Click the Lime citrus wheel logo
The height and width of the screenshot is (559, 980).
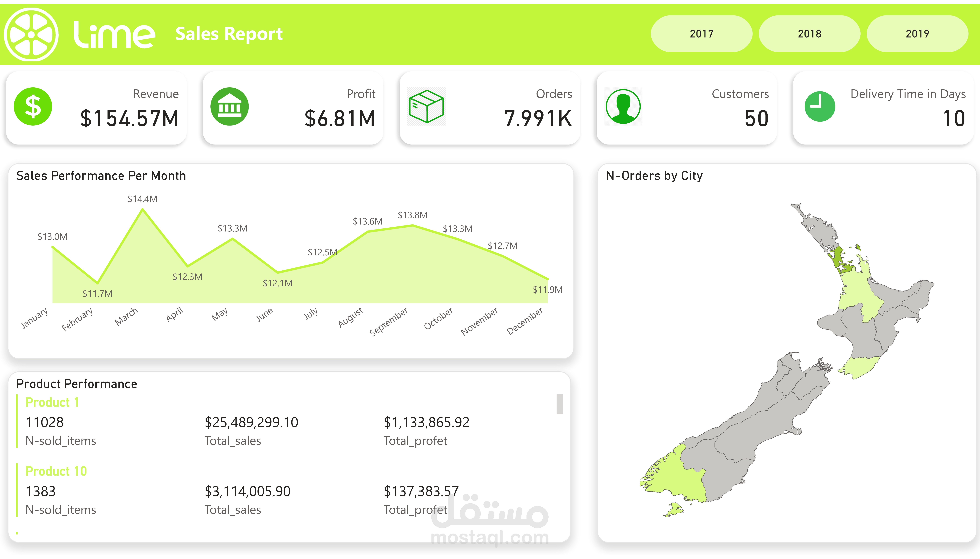31,35
